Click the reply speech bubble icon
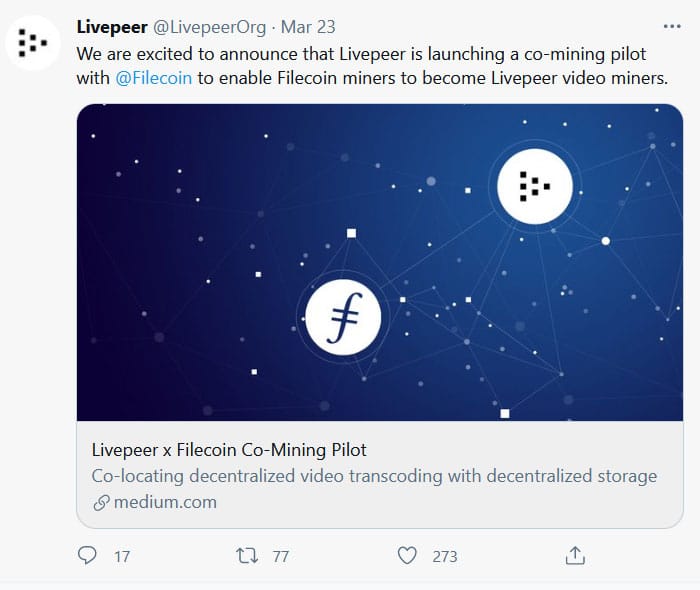 pos(87,555)
